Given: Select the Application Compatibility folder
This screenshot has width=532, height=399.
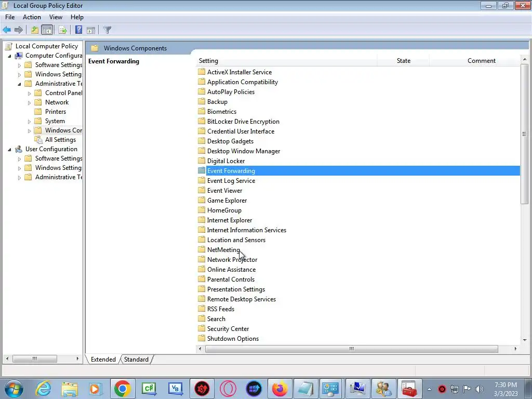Looking at the screenshot, I should [242, 82].
